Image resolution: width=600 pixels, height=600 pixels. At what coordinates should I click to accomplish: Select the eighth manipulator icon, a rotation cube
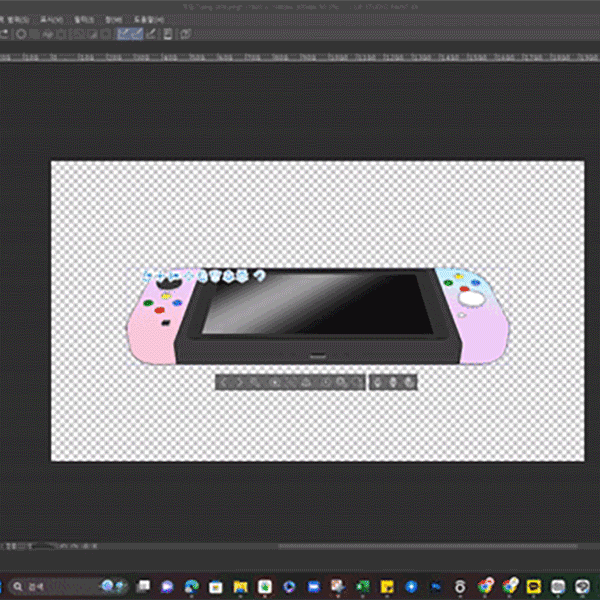(x=241, y=276)
